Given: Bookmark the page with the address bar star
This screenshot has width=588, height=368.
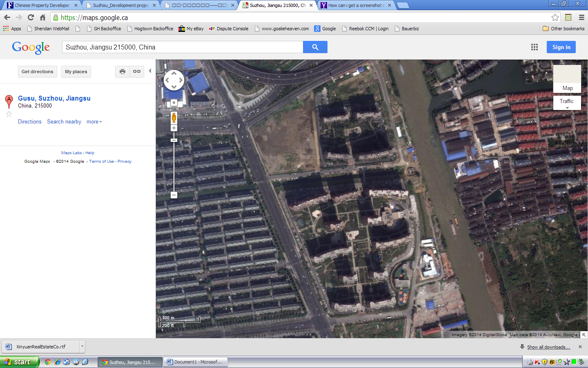Looking at the screenshot, I should click(x=555, y=18).
